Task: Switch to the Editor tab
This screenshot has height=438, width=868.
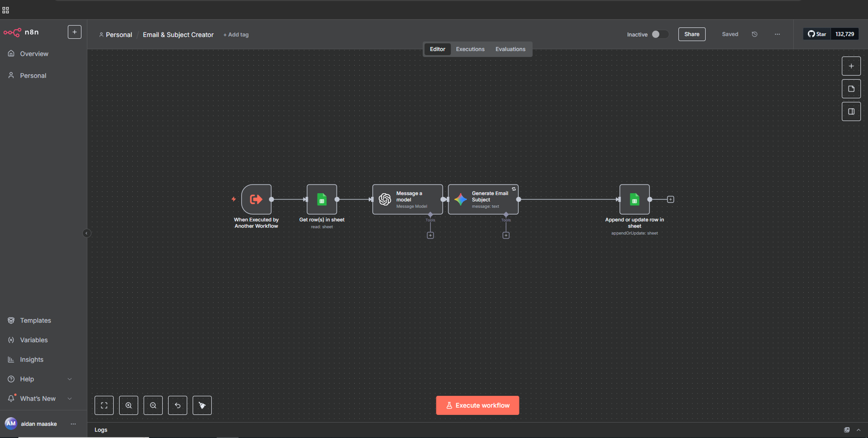Action: point(437,49)
